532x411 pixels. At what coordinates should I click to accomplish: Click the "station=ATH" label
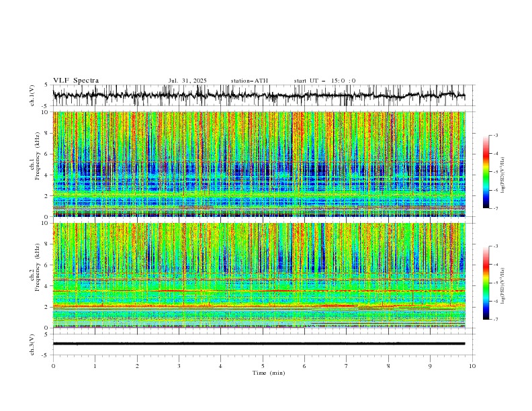[249, 81]
